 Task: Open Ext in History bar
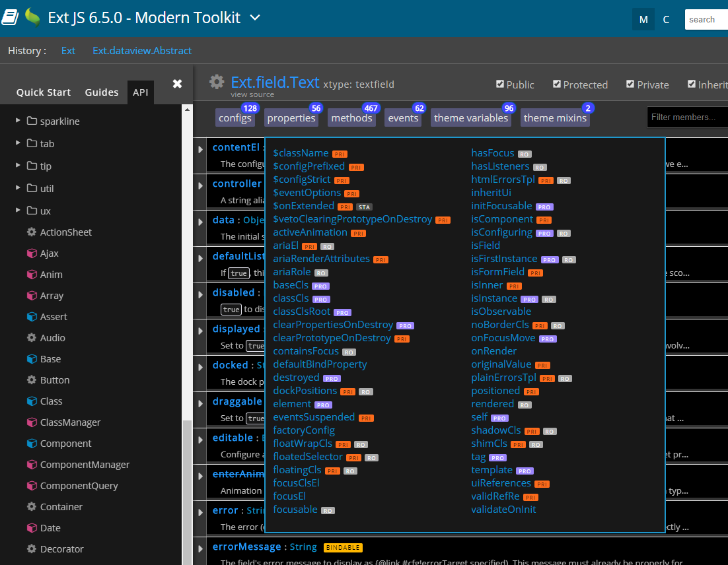(68, 51)
